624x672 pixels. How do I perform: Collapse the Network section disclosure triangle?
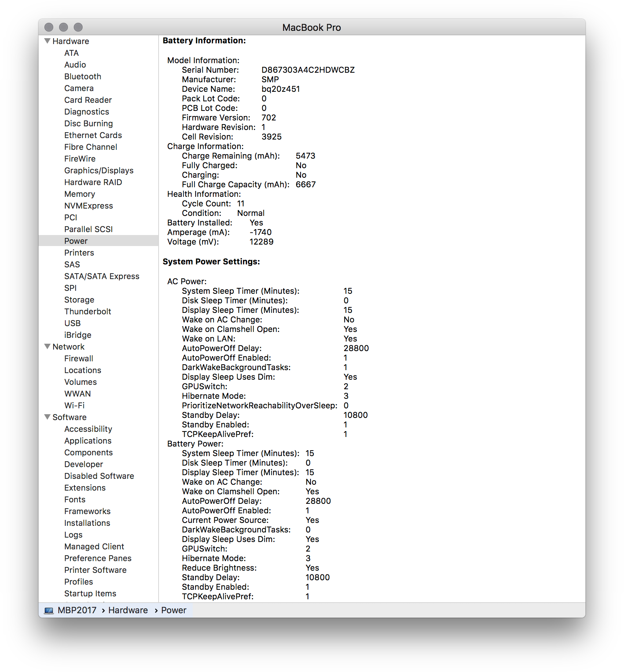47,346
